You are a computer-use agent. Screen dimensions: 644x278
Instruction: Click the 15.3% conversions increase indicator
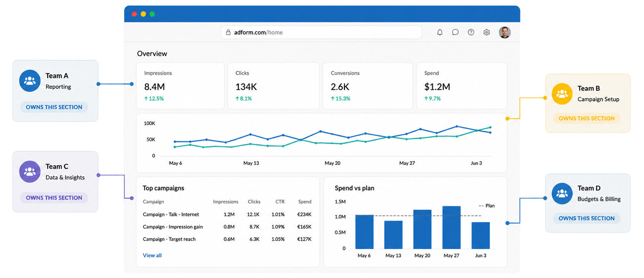click(x=340, y=98)
